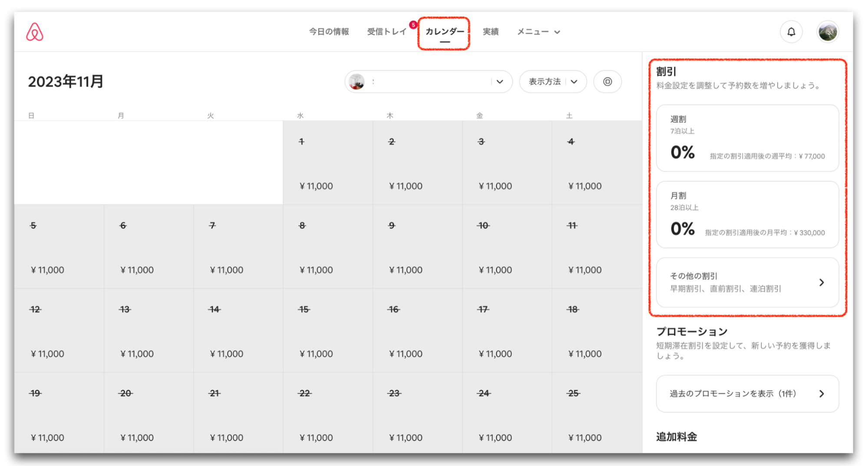Open the profile avatar menu
The image size is (868, 466).
[x=828, y=32]
